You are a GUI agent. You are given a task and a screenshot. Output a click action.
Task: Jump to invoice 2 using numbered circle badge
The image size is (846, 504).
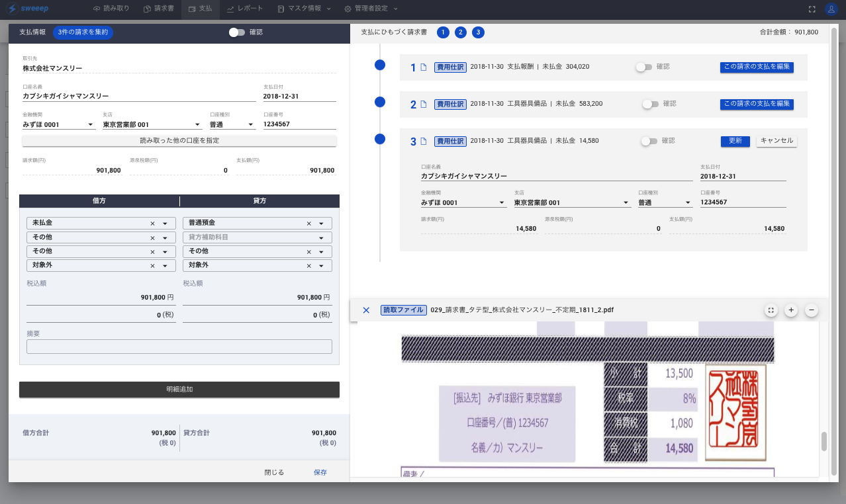pyautogui.click(x=461, y=32)
